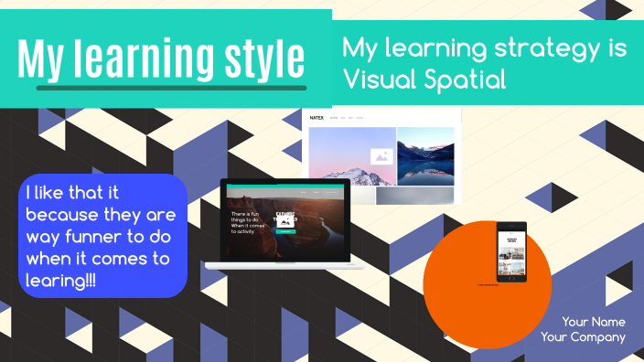Click the orange circle shape
644x362 pixels.
click(487, 285)
